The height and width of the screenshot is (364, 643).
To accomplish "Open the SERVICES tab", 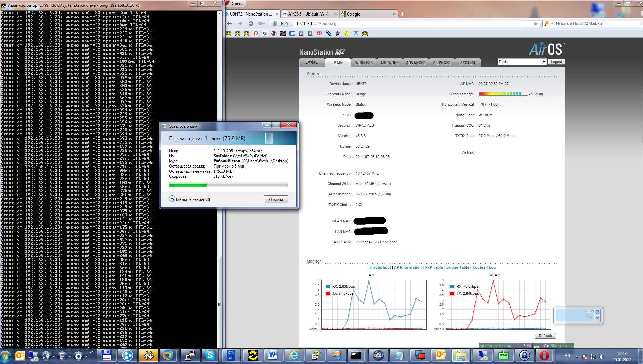I will [x=441, y=63].
